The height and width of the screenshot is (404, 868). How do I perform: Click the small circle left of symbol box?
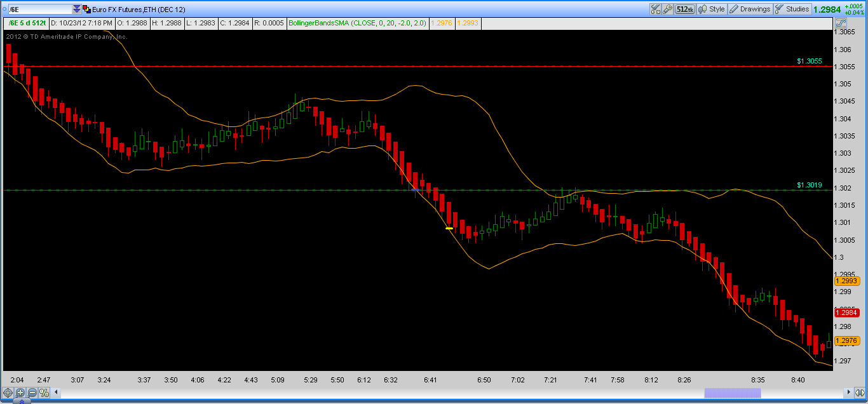[3, 9]
